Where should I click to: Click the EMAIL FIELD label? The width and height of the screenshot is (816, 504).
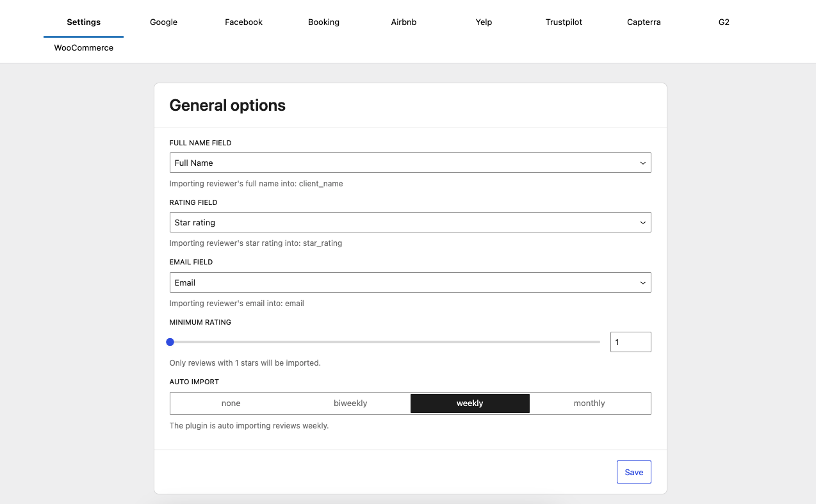point(191,262)
